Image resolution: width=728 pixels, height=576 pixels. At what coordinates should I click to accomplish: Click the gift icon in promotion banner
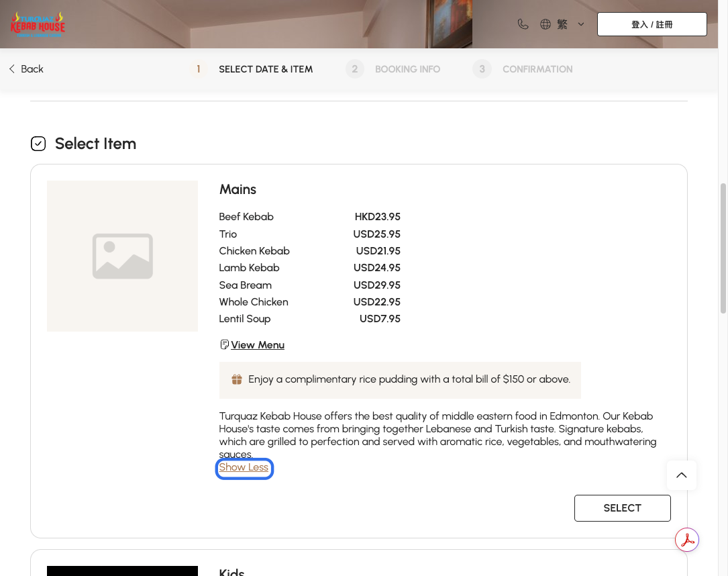pyautogui.click(x=237, y=379)
